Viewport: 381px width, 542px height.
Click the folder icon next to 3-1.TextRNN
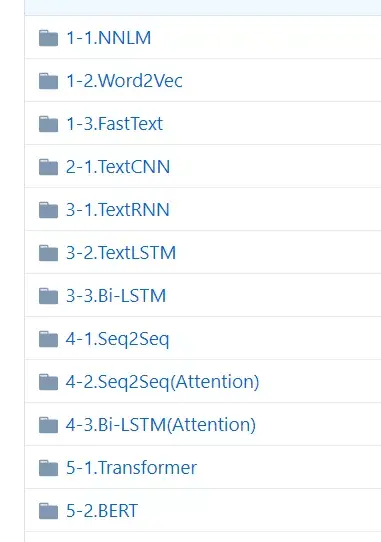point(48,210)
